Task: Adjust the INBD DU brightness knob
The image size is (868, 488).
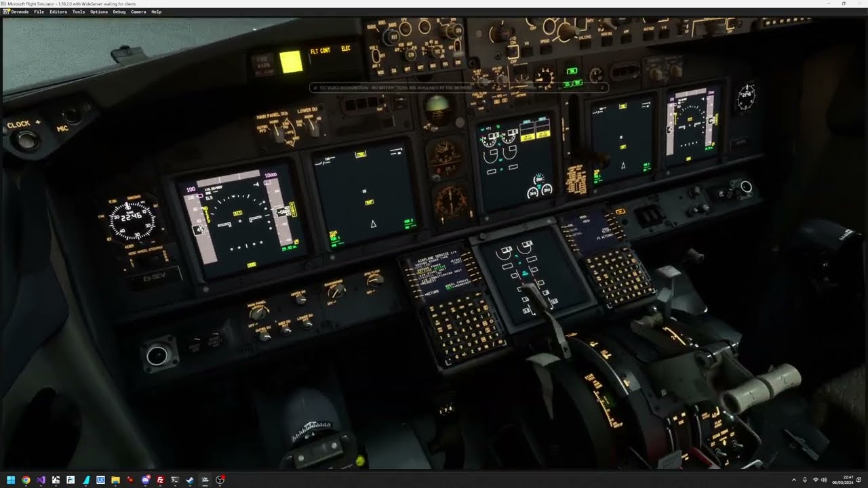Action: (285, 330)
